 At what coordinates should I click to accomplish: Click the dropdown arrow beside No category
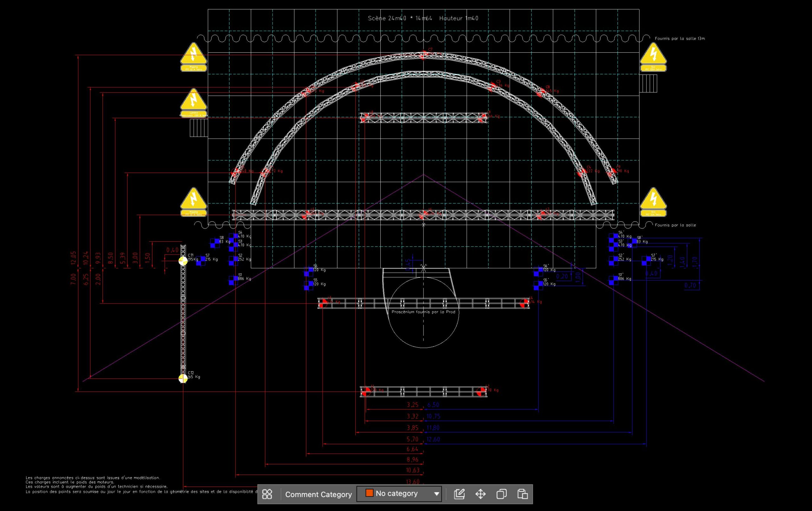[x=436, y=494]
